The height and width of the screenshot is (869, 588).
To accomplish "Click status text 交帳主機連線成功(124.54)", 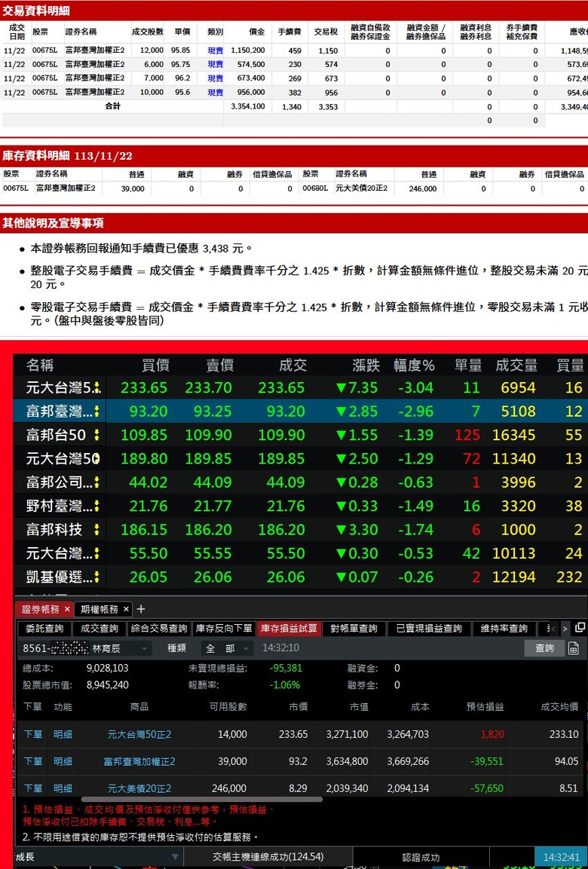I will [268, 857].
